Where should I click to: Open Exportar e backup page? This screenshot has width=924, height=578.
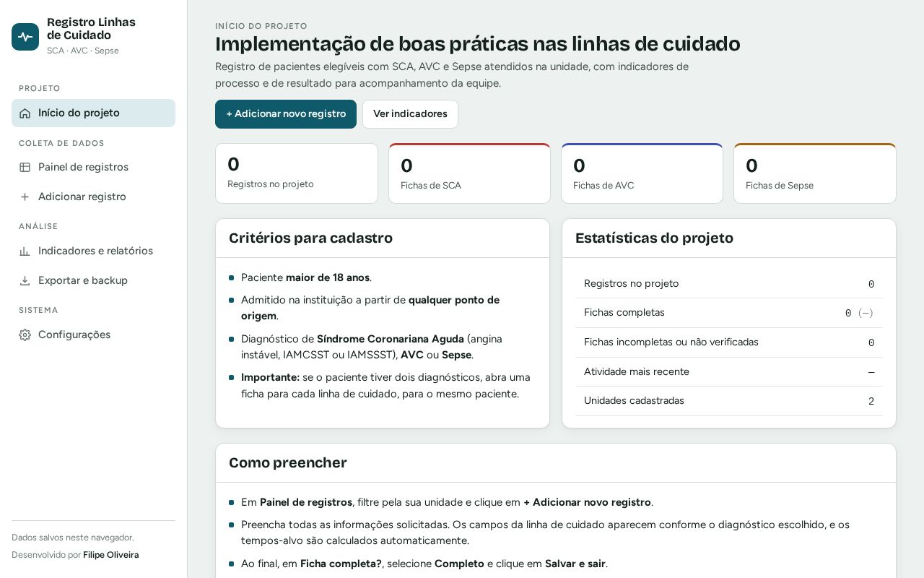pos(93,281)
